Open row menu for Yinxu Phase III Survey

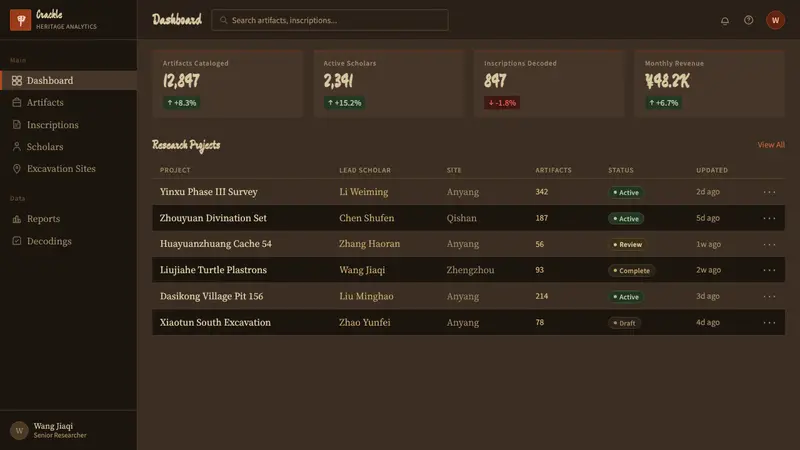click(769, 192)
